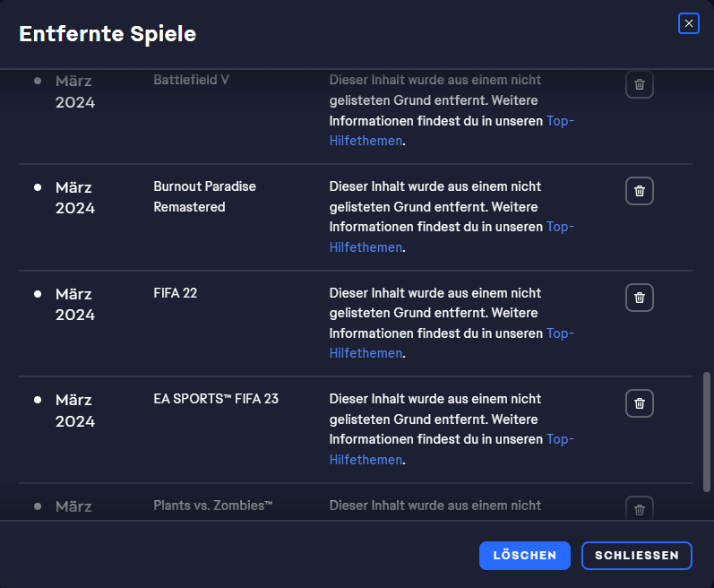This screenshot has height=588, width=714.
Task: Delete Burnout Paradise Remastered entry via trash icon
Action: (639, 191)
